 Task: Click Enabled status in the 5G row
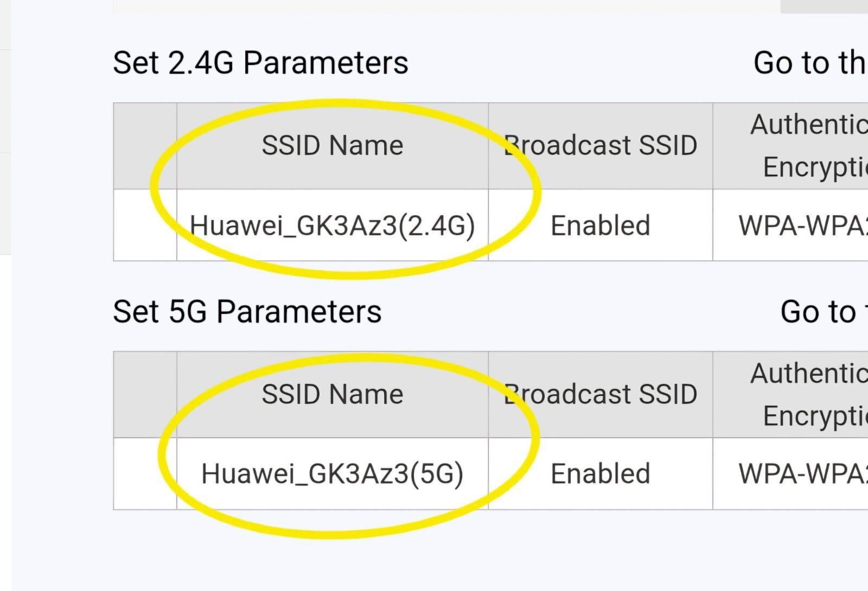(x=601, y=474)
